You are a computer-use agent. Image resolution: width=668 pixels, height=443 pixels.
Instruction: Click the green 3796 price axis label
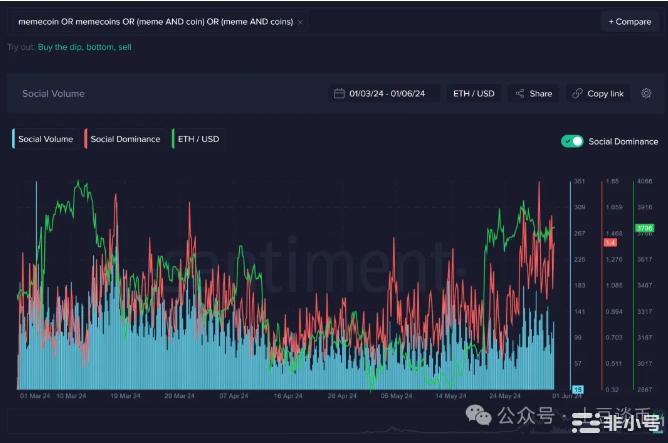644,229
